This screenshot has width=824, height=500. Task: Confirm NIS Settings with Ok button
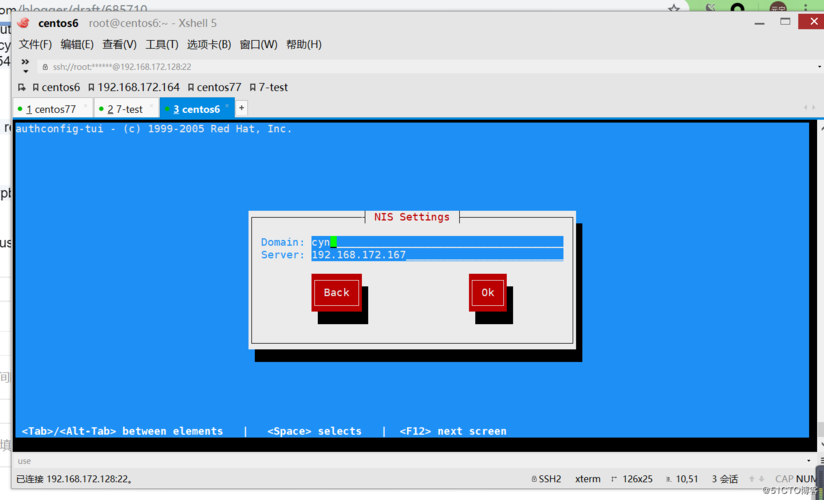point(488,292)
